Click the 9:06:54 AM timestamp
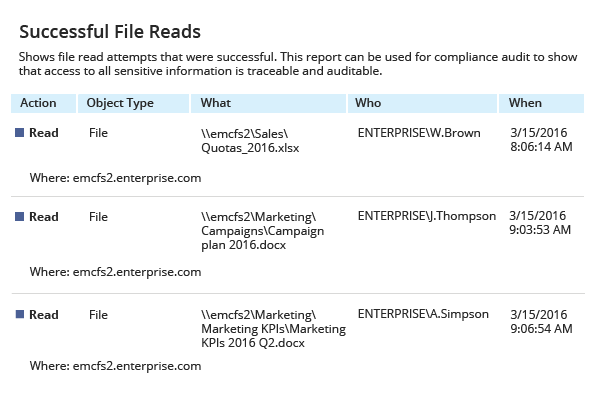This screenshot has width=591, height=395. (541, 329)
